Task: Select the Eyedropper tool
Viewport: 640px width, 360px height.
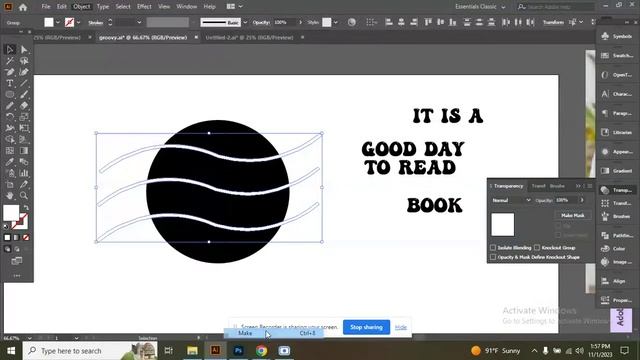Action: (10, 162)
